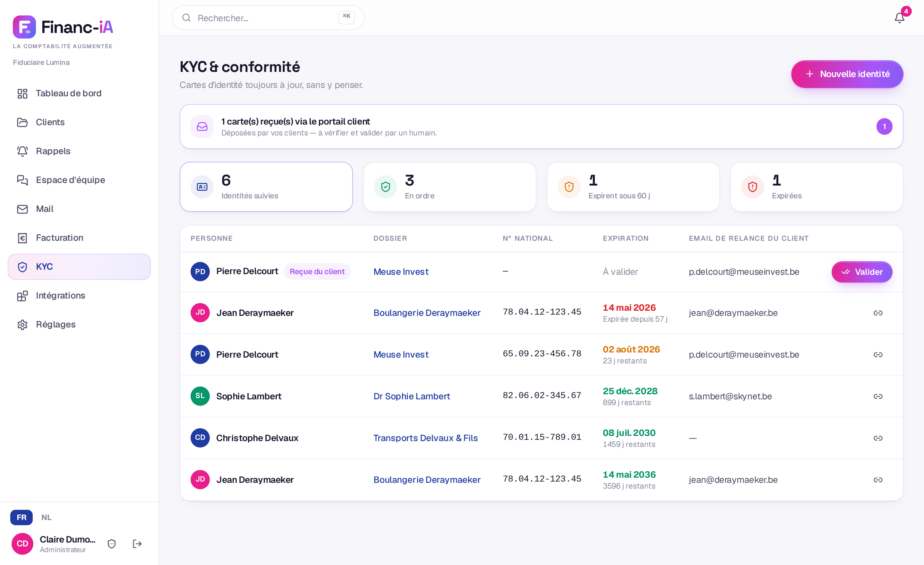Click the Réglages gear icon
This screenshot has width=924, height=565.
[22, 325]
